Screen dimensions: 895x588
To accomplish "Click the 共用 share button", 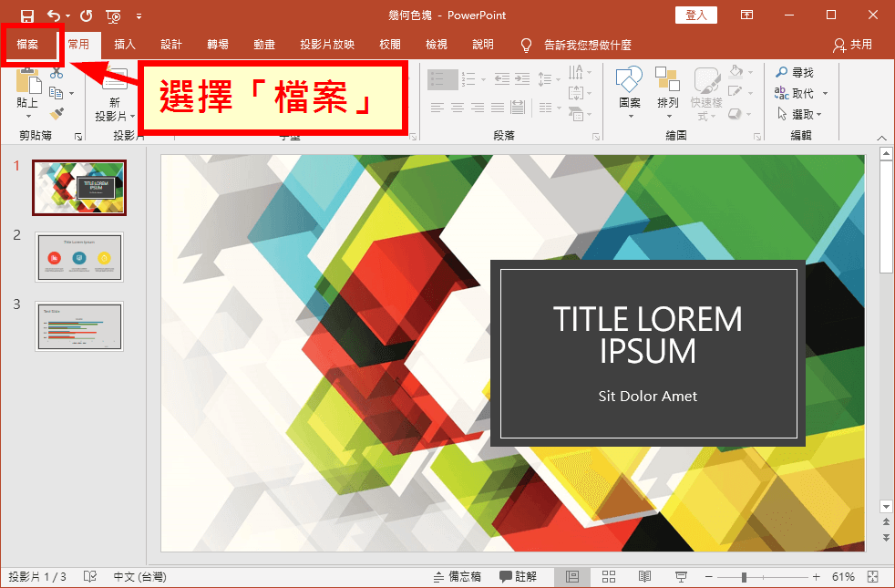I will pyautogui.click(x=853, y=45).
